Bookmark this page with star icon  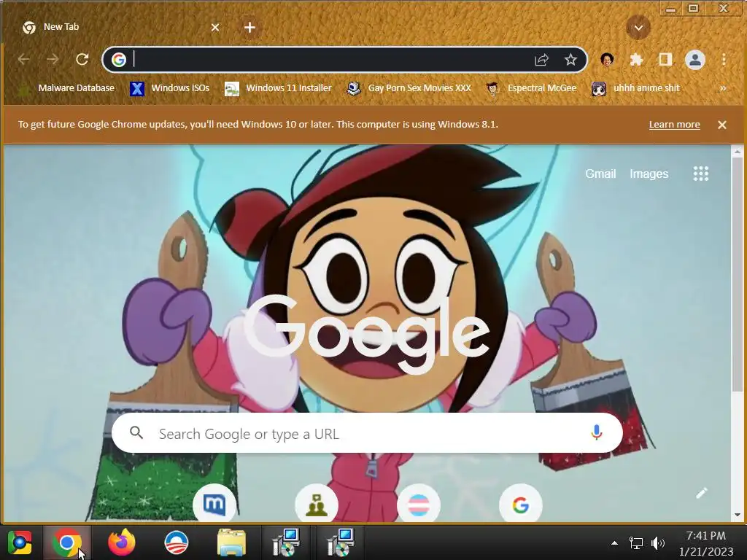(x=570, y=60)
